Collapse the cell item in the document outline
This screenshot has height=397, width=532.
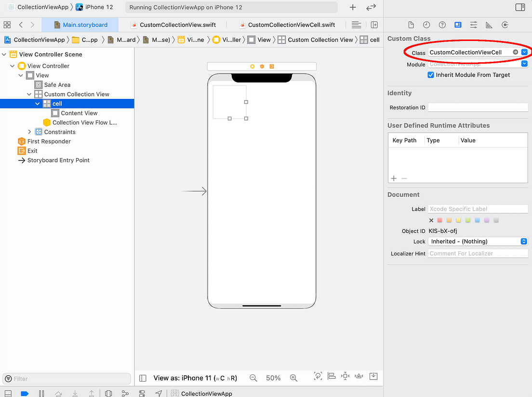point(37,103)
